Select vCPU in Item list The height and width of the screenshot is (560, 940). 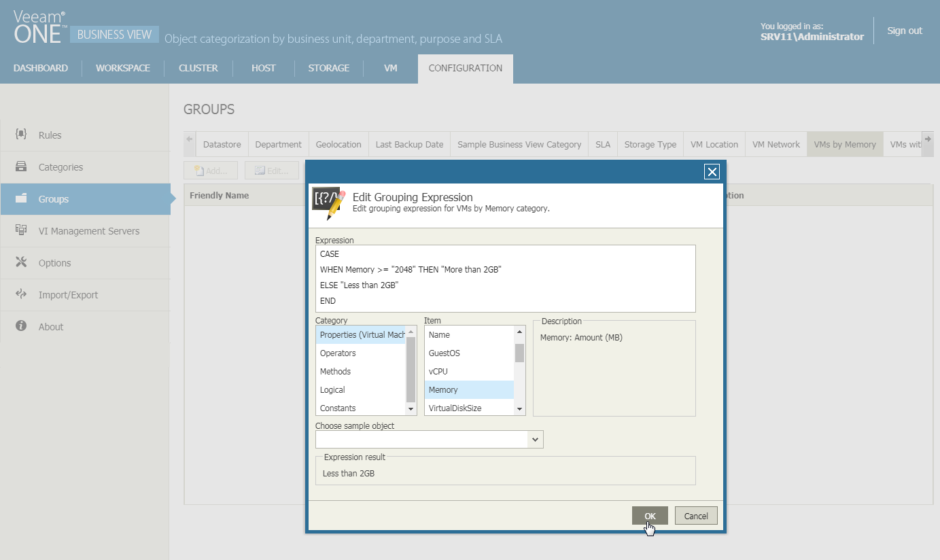pyautogui.click(x=470, y=371)
